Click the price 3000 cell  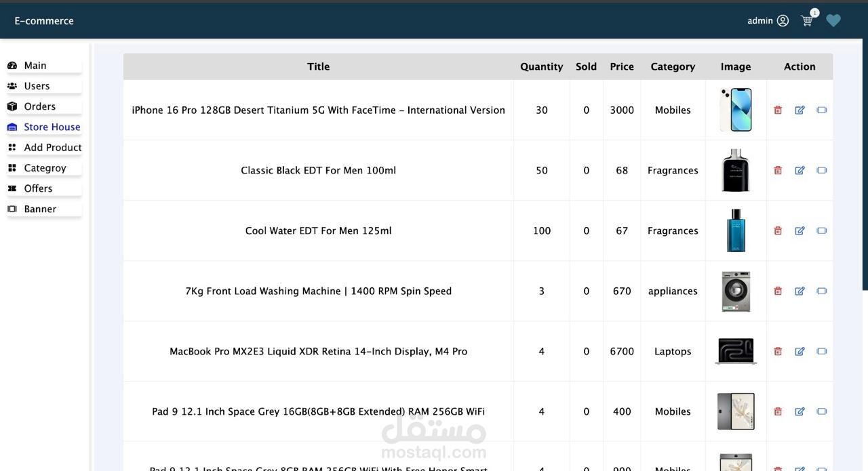click(x=622, y=110)
